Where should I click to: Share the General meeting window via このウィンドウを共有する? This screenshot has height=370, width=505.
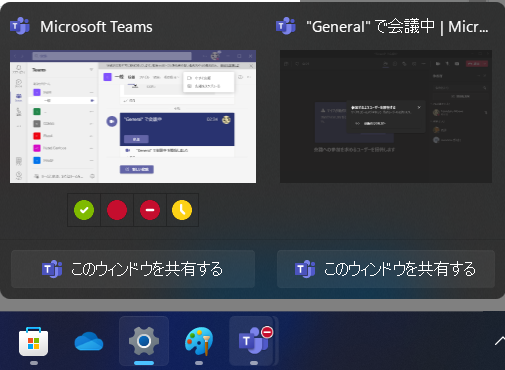click(386, 269)
